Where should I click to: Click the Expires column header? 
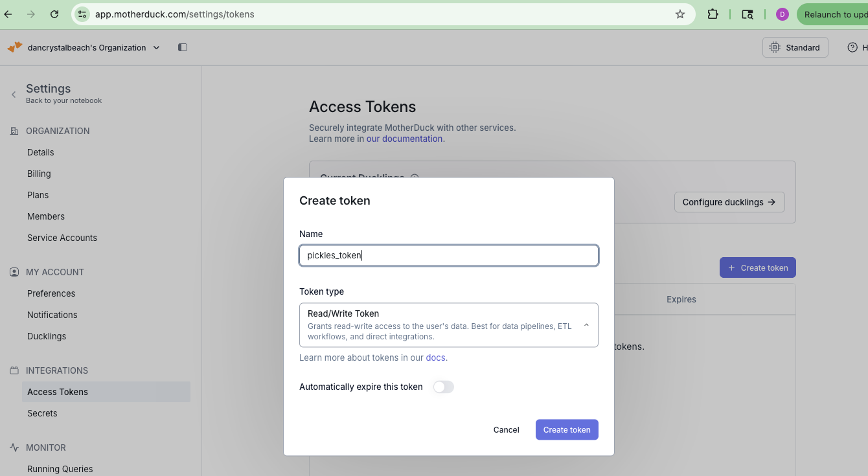[681, 299]
